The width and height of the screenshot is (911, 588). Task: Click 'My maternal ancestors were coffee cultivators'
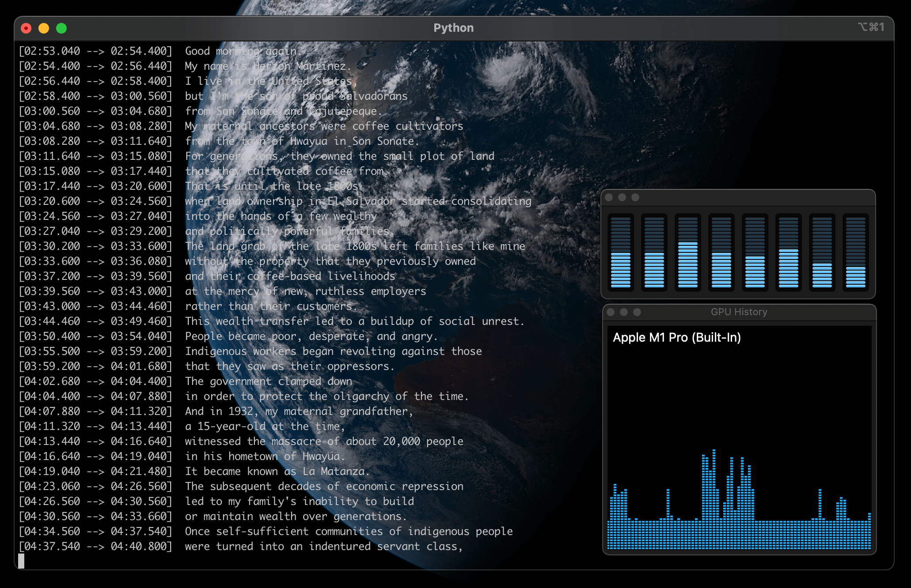pyautogui.click(x=324, y=126)
